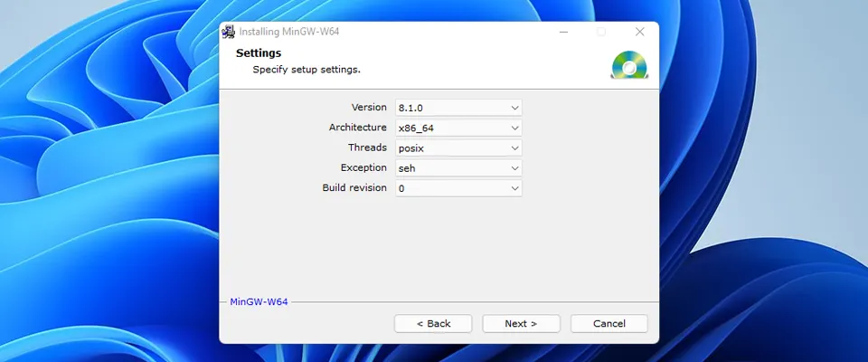Open the Build revision dropdown showing 0
868x362 pixels.
[458, 188]
